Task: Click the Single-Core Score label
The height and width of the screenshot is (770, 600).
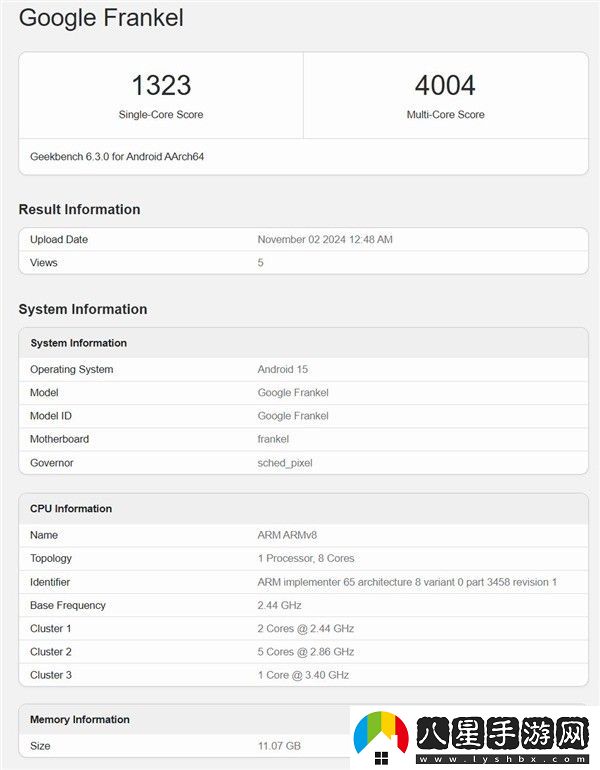Action: [161, 115]
